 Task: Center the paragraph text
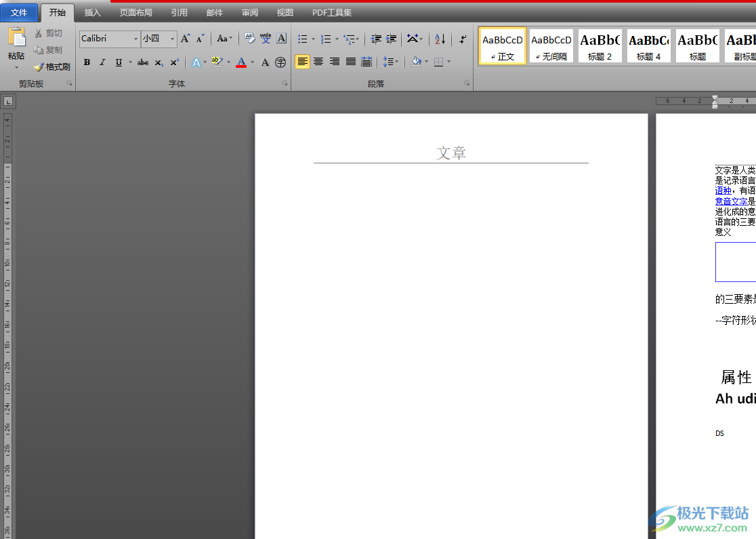pos(318,61)
